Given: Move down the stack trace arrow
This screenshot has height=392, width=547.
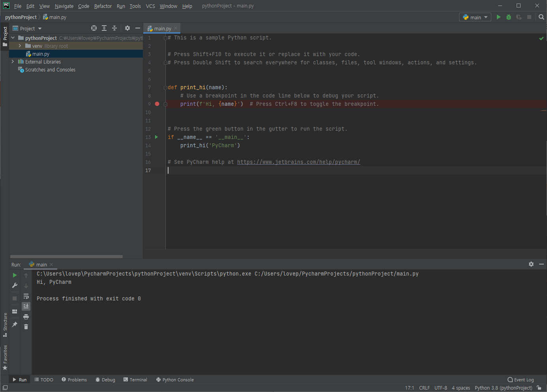Looking at the screenshot, I should 26,285.
